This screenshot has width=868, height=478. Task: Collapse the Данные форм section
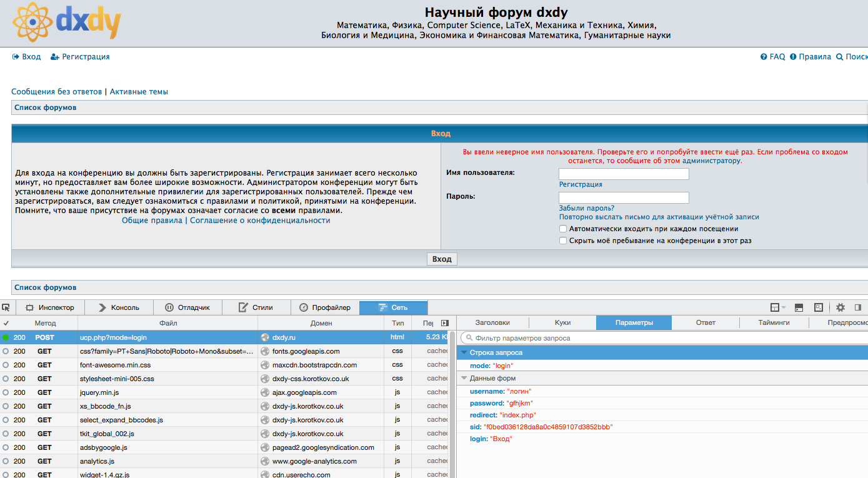[464, 379]
